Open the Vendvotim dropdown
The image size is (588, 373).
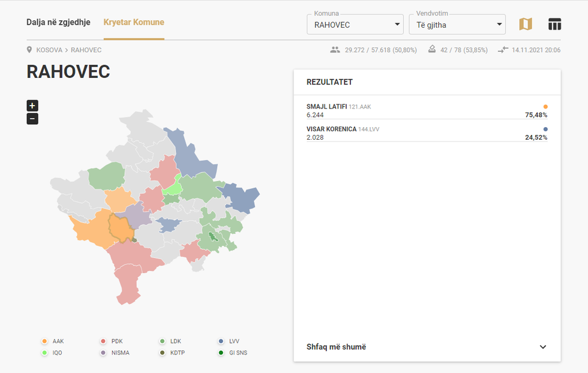[457, 25]
